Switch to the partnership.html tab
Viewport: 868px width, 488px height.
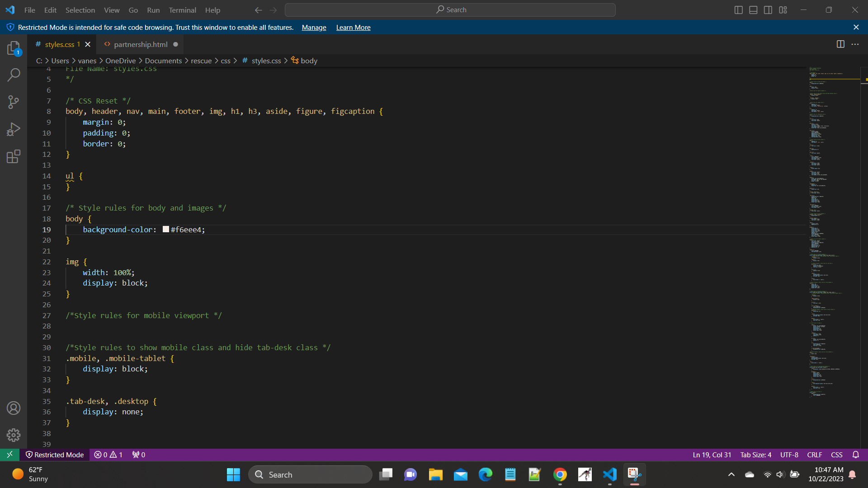(141, 44)
